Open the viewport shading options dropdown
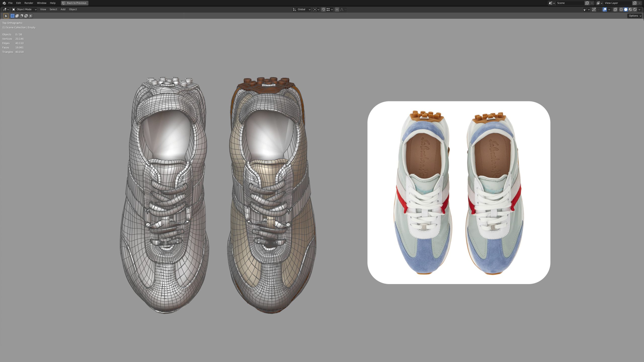This screenshot has width=644, height=362. (639, 10)
